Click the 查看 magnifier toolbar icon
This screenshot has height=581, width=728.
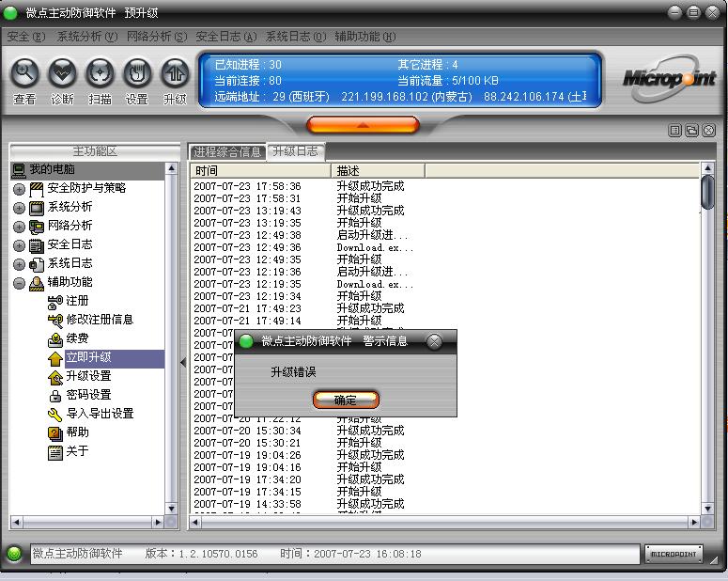(x=25, y=73)
